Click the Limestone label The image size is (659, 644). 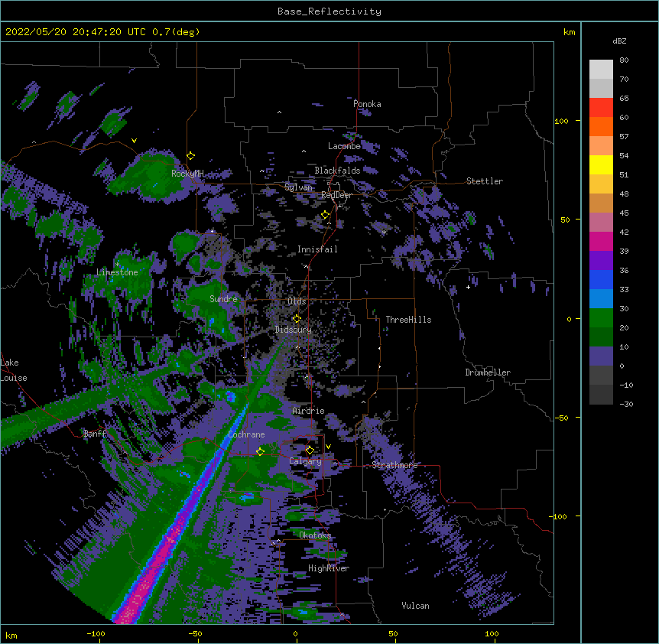pyautogui.click(x=117, y=272)
